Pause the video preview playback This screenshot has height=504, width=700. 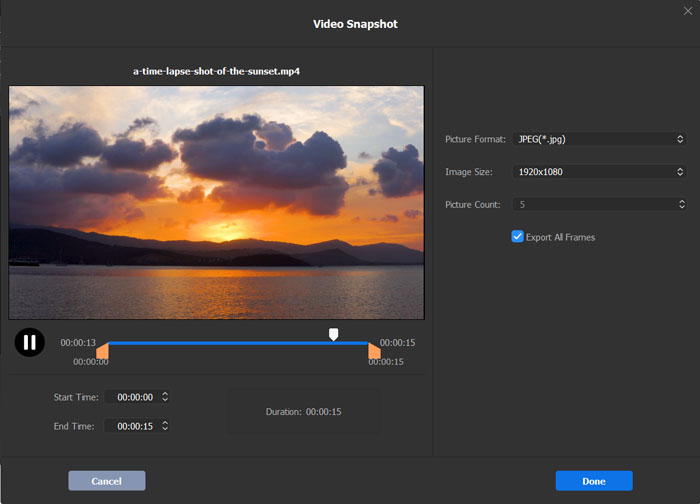29,342
